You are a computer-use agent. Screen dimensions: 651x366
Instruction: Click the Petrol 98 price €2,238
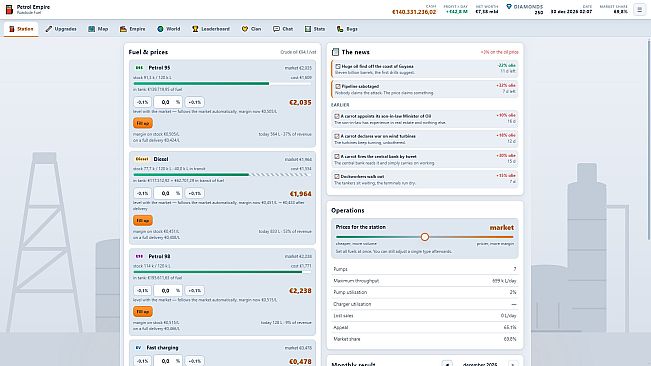(x=300, y=291)
